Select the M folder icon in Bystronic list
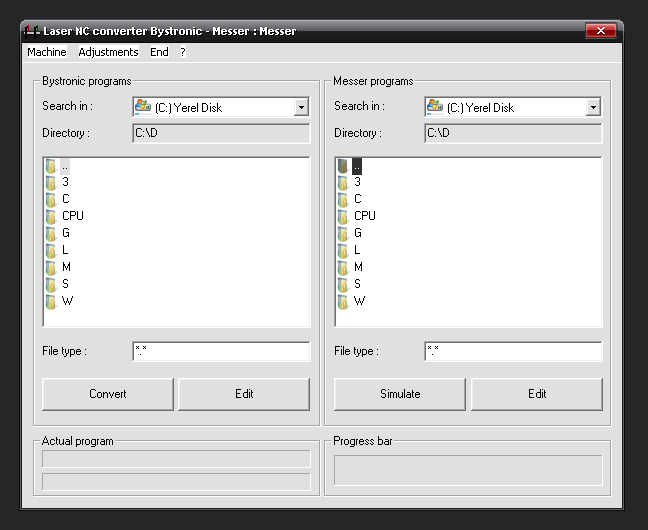Image resolution: width=648 pixels, height=530 pixels. [51, 267]
